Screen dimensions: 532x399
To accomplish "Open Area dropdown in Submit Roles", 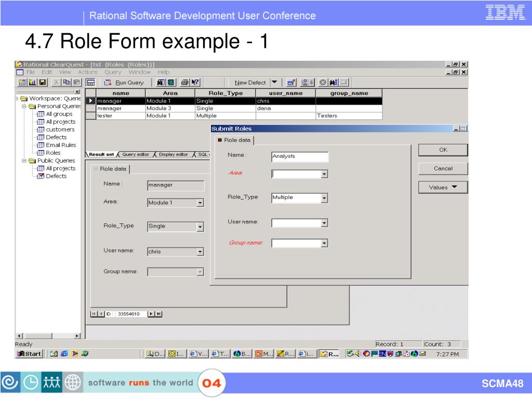I will click(x=324, y=174).
